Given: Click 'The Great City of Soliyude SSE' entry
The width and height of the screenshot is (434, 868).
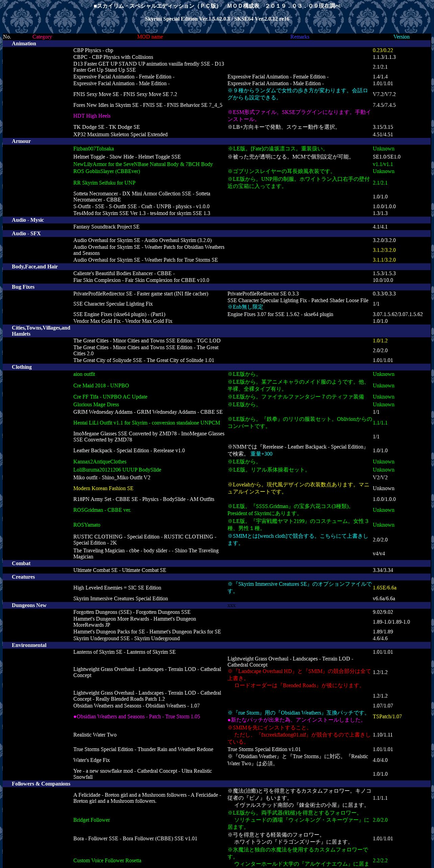Looking at the screenshot, I should pos(144,360).
